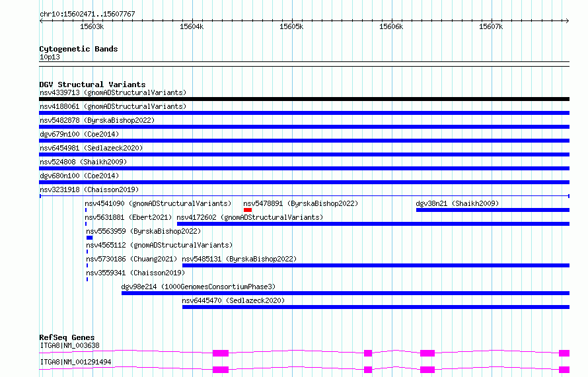Click the 15607k ruler label

(491, 26)
